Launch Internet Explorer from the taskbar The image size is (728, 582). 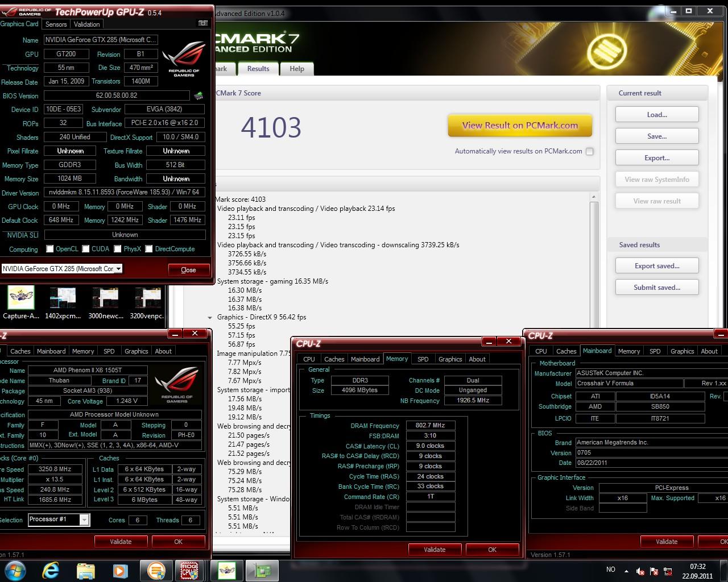coord(51,571)
